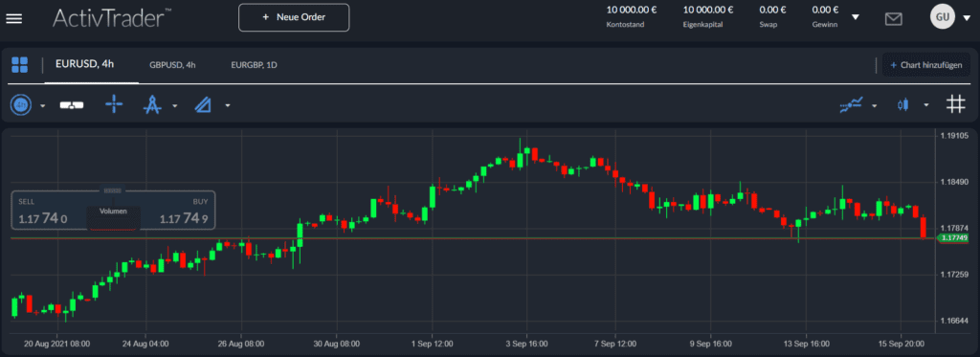
Task: Click the Volumen input field
Action: [x=113, y=219]
